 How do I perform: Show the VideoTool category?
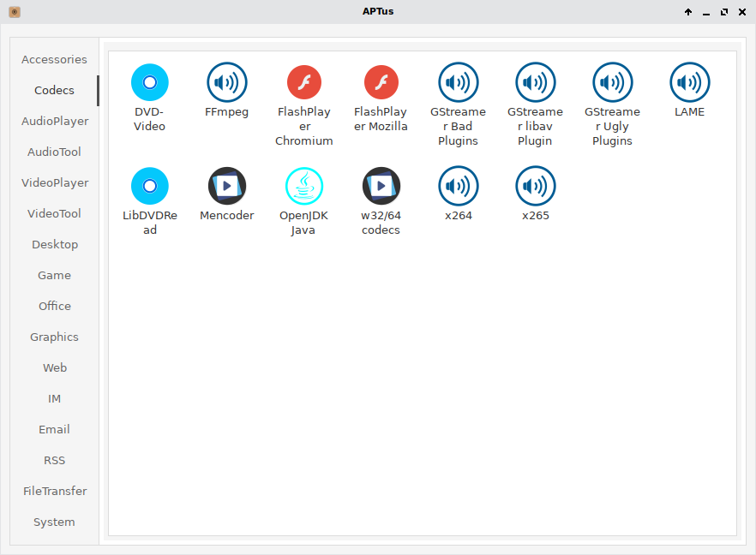pyautogui.click(x=55, y=213)
